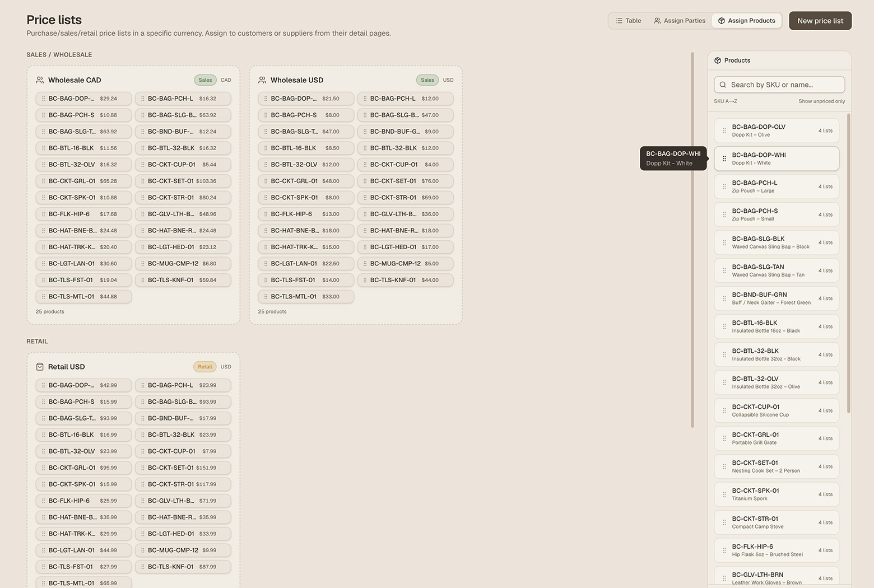Grab the drag handle of BC-BAG-SLG-TAN product card
Screen dimensions: 874x588
(724, 270)
